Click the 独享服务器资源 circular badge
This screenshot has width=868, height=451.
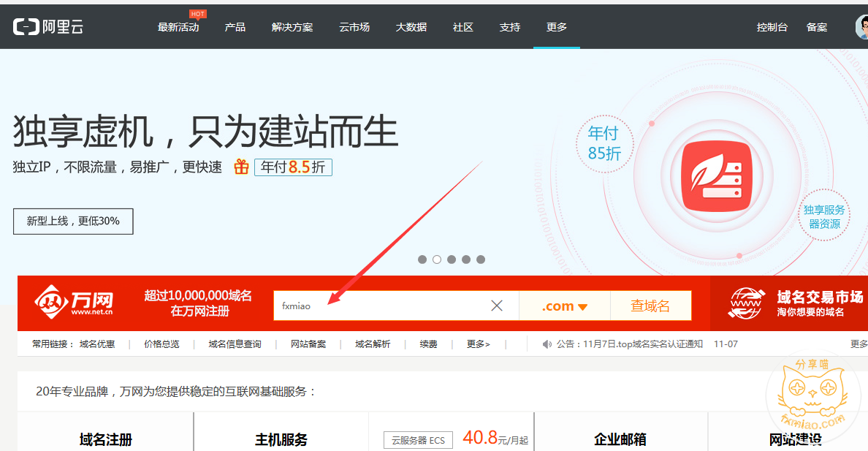(x=824, y=216)
